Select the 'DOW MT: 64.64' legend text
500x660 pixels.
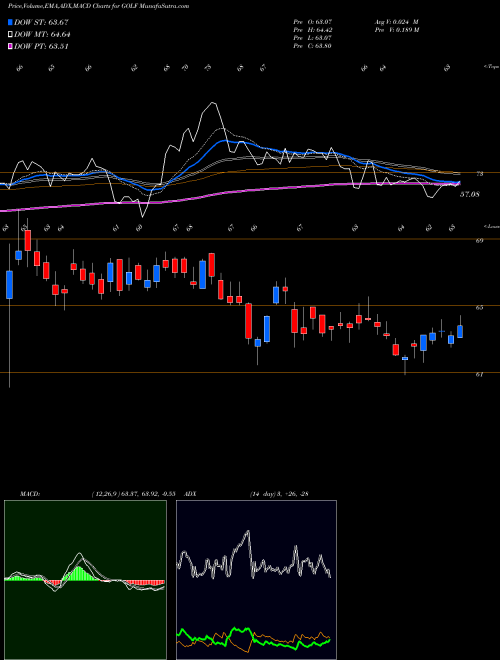point(42,35)
